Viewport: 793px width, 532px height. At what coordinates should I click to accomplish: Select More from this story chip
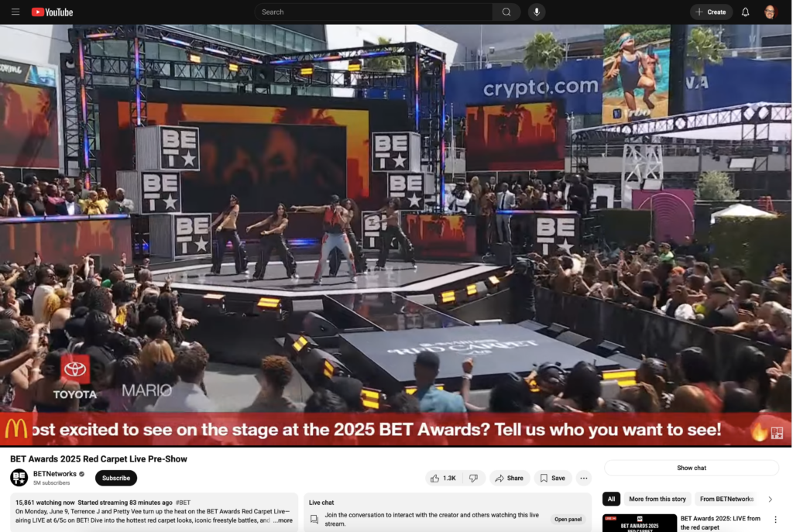tap(657, 499)
